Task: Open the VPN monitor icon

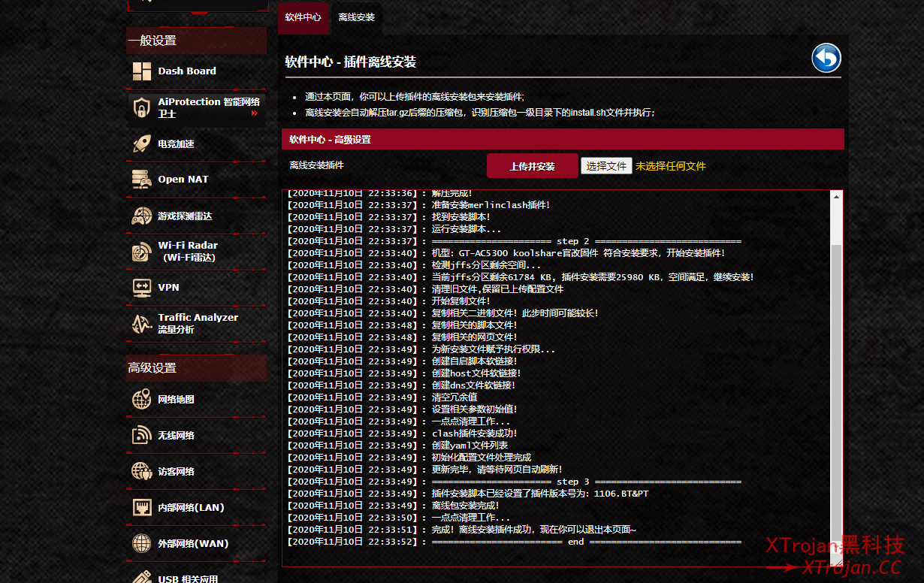Action: tap(142, 287)
